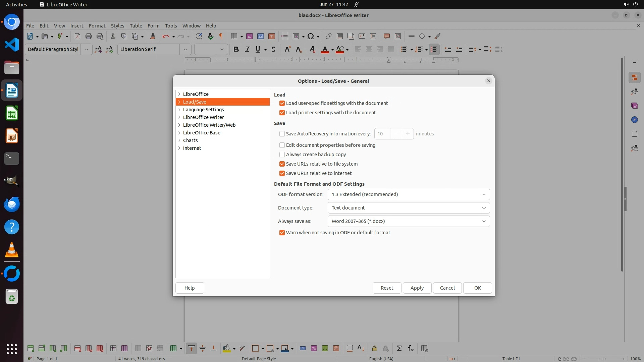Click the Sum sigma icon in table toolbar
This screenshot has width=644, height=362.
(399, 348)
